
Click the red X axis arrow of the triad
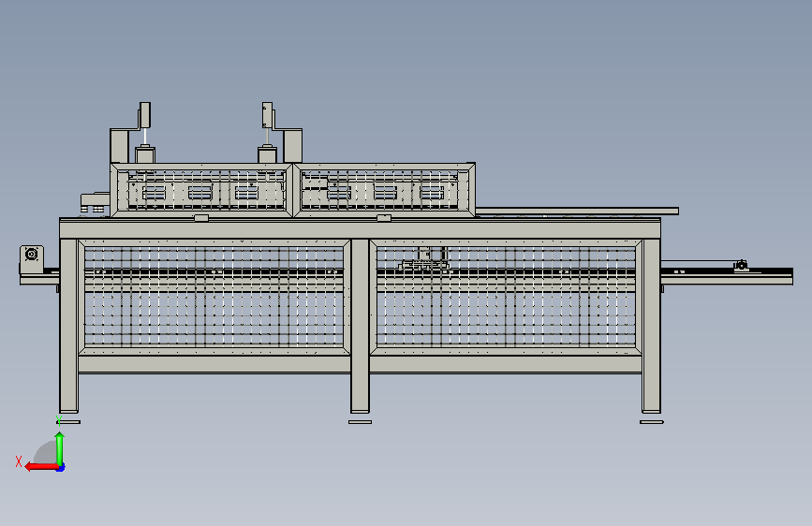pyautogui.click(x=41, y=467)
